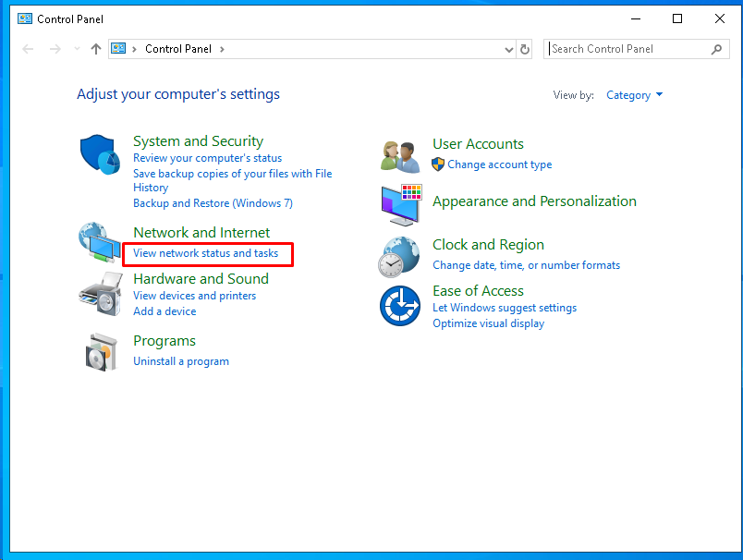Refresh the Control Panel view
Viewport: 743px width, 560px height.
click(525, 49)
